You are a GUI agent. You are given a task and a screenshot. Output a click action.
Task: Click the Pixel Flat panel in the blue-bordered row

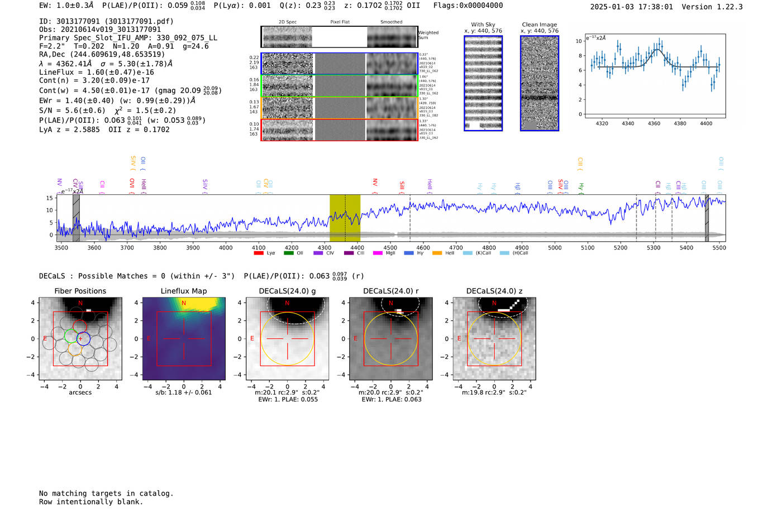coord(340,64)
